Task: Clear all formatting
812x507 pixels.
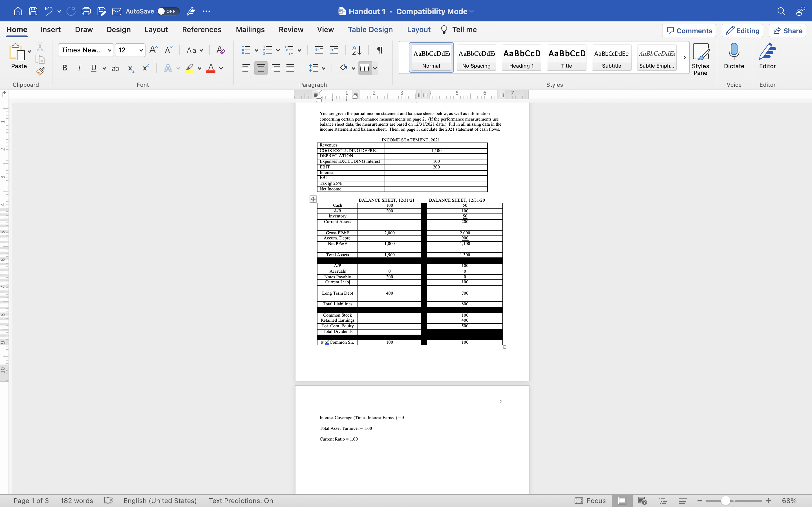Action: [x=220, y=50]
